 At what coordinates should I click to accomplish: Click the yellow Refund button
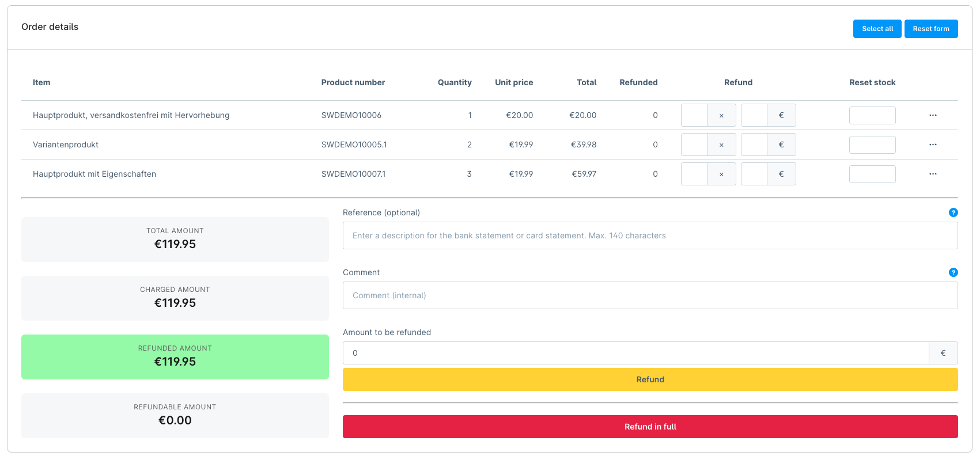coord(650,379)
